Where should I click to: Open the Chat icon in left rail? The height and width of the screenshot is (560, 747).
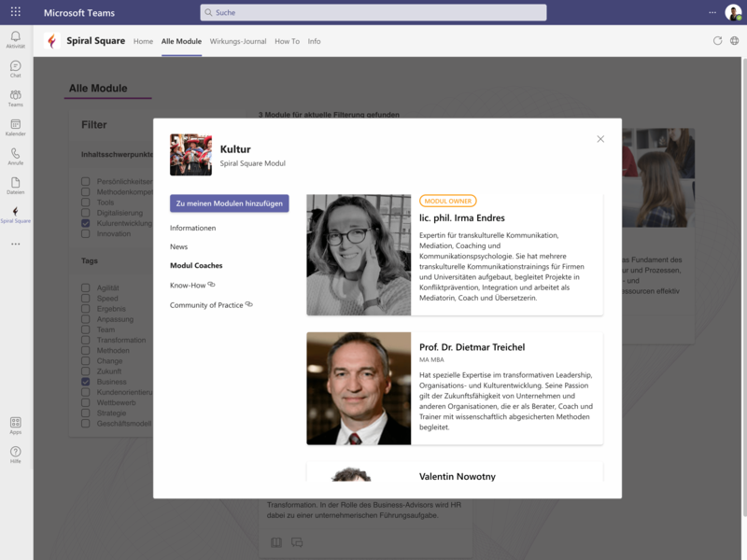tap(15, 68)
